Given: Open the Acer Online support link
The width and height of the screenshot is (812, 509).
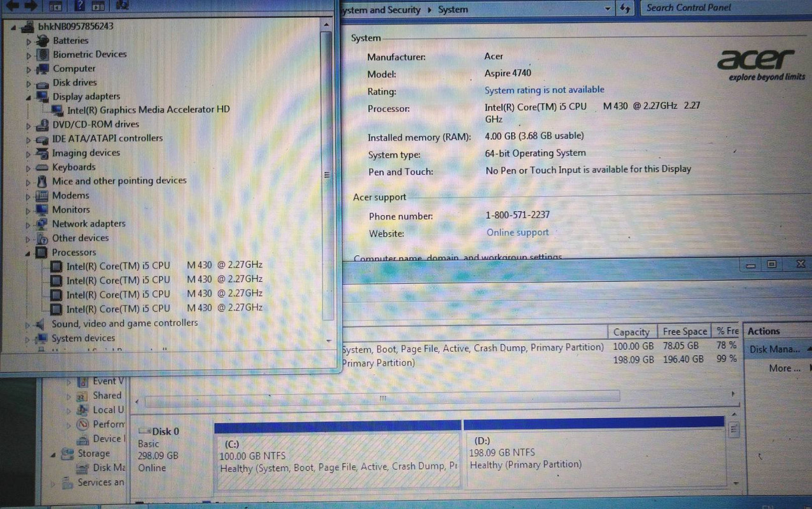Looking at the screenshot, I should [x=517, y=233].
